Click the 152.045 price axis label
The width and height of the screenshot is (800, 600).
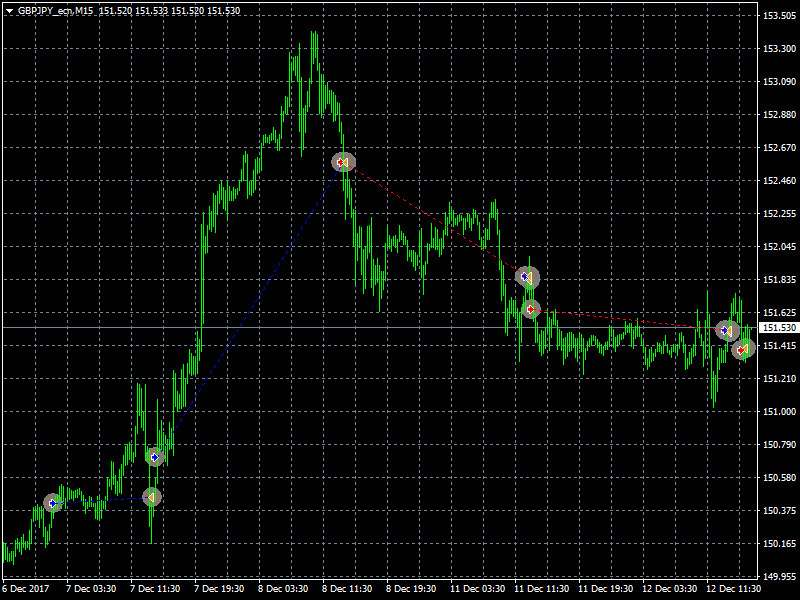click(779, 247)
